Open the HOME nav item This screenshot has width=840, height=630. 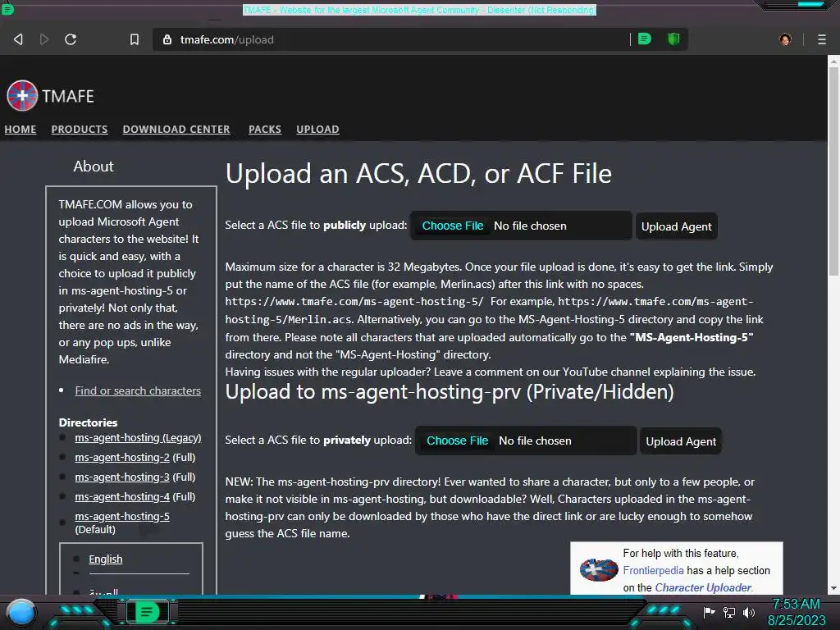pyautogui.click(x=21, y=130)
